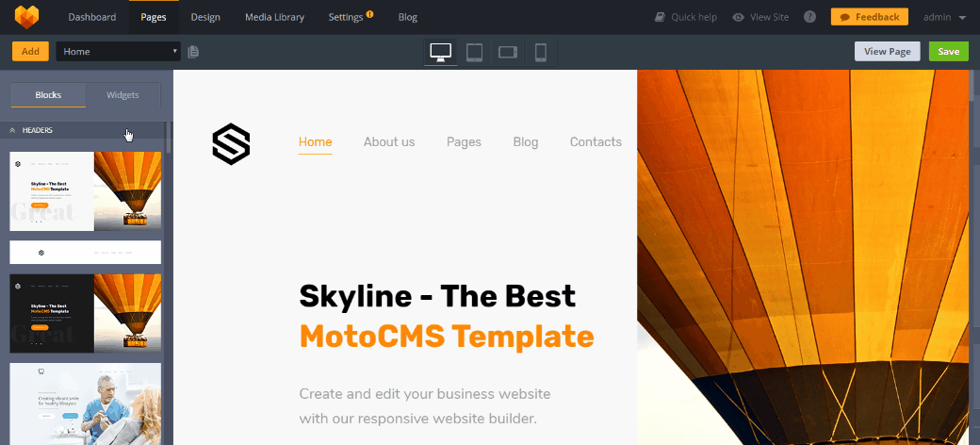Click the Skyline hexagon logo on page
The width and height of the screenshot is (980, 445).
click(x=231, y=144)
